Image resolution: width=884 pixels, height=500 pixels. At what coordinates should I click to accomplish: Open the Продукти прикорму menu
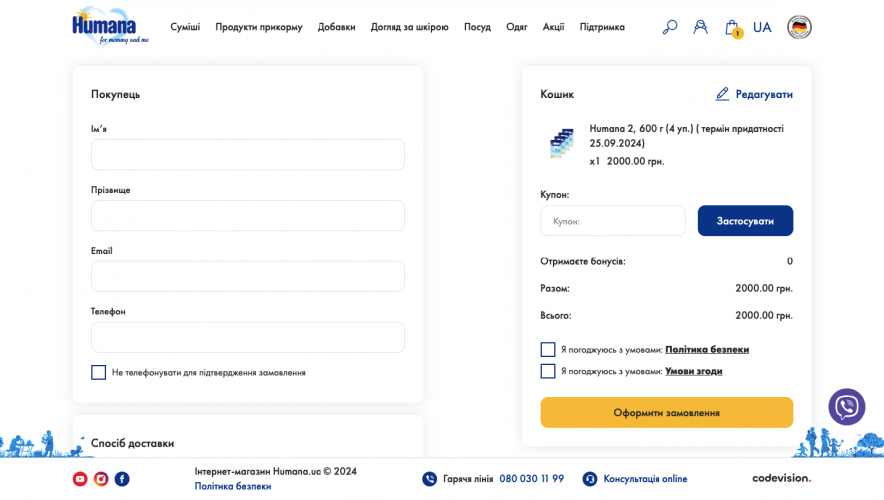tap(259, 27)
